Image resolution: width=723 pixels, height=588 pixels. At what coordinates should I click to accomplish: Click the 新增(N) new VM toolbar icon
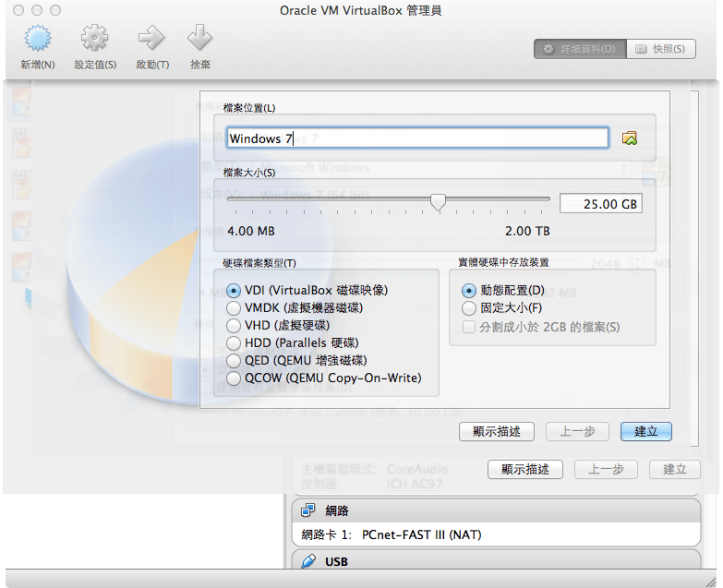(x=37, y=38)
